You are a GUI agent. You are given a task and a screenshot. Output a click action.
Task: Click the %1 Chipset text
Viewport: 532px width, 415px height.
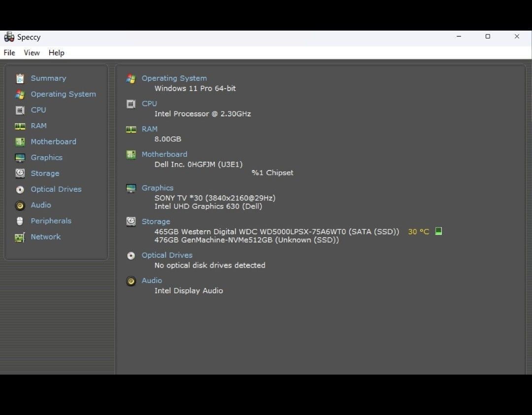272,173
